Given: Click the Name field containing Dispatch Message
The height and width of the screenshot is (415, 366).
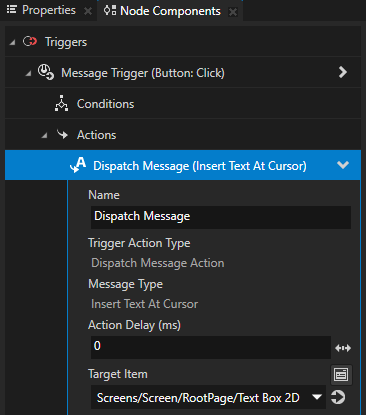Looking at the screenshot, I should point(221,217).
